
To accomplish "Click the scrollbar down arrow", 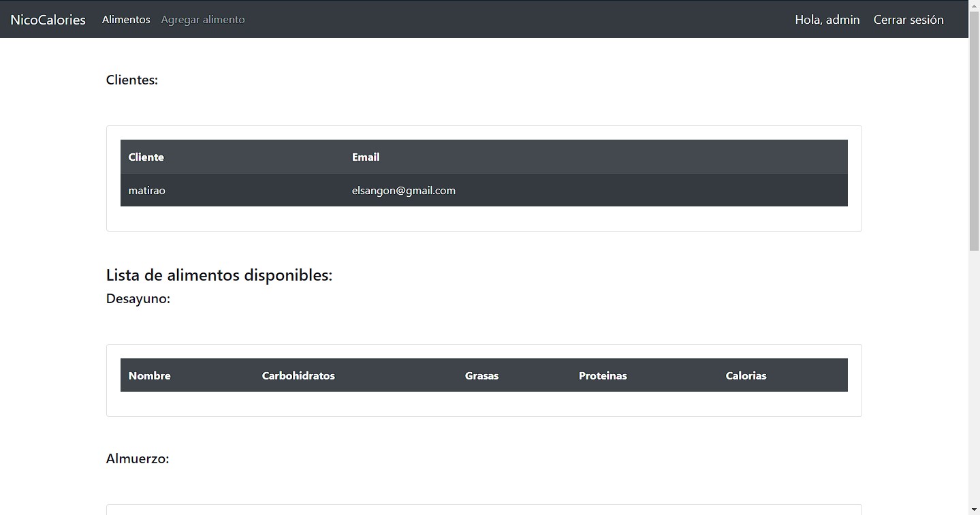I will [974, 509].
